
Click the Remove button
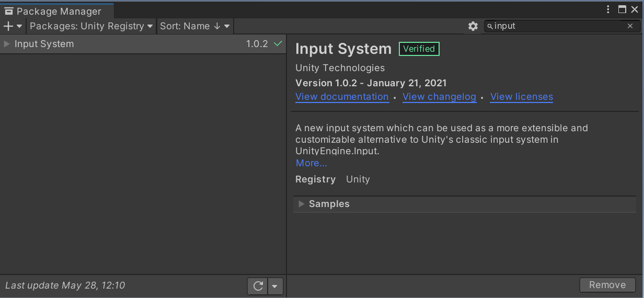pos(607,285)
